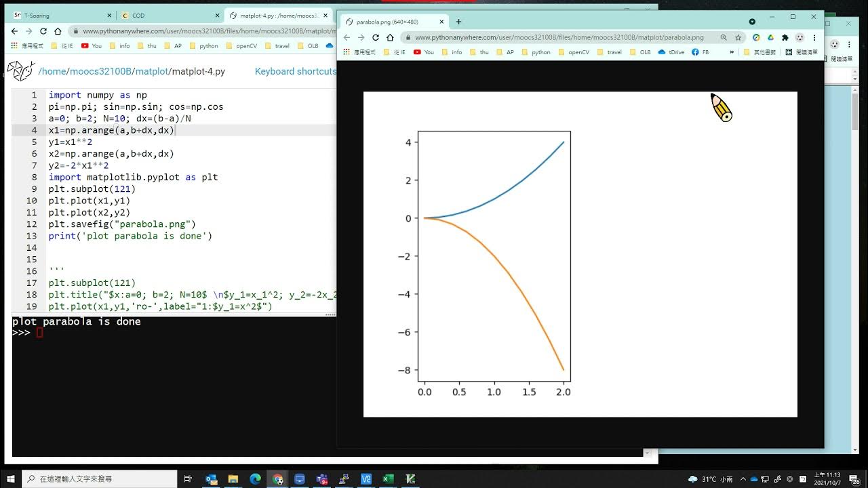Screen dimensions: 868x488
Task: Click the parabola plot image
Action: tap(580, 254)
